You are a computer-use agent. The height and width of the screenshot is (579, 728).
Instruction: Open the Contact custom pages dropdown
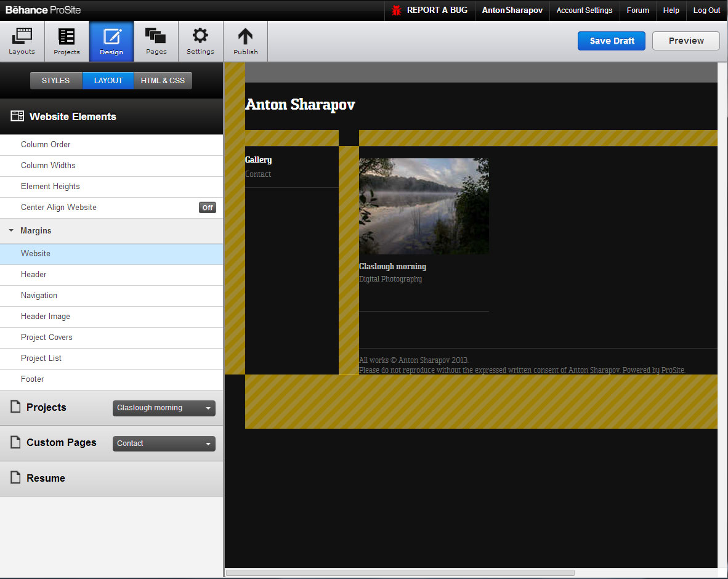point(164,443)
